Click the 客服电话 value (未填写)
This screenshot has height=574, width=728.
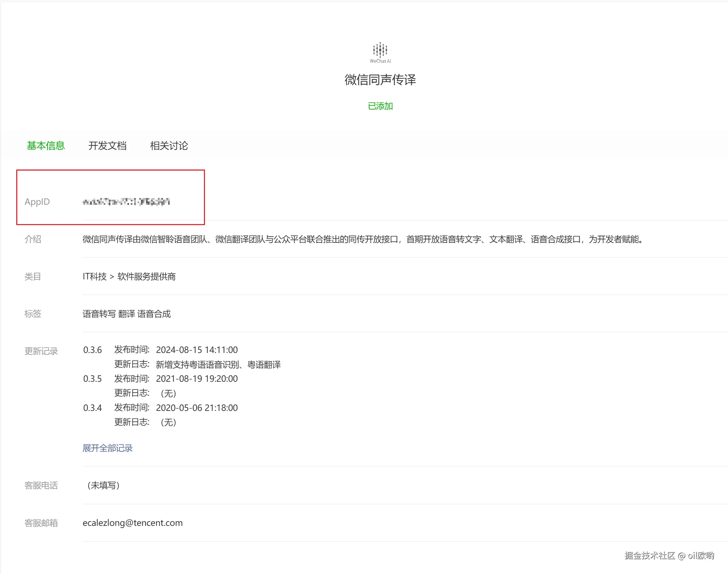(x=103, y=486)
